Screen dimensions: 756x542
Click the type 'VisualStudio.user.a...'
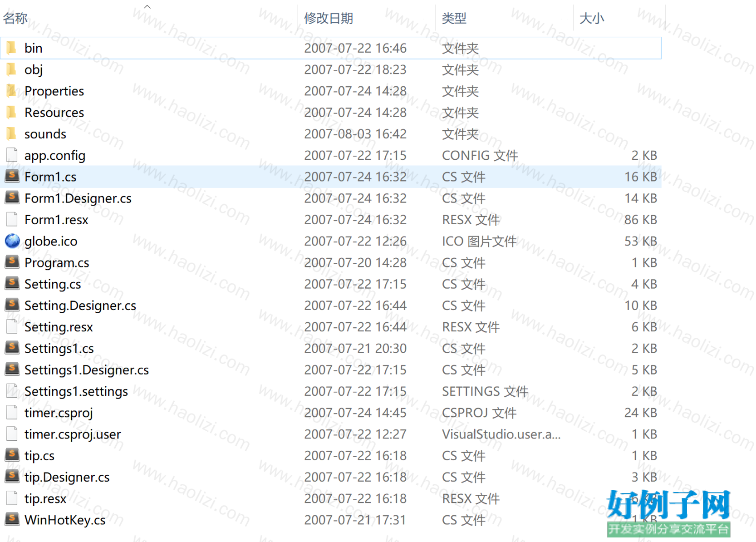click(x=501, y=434)
